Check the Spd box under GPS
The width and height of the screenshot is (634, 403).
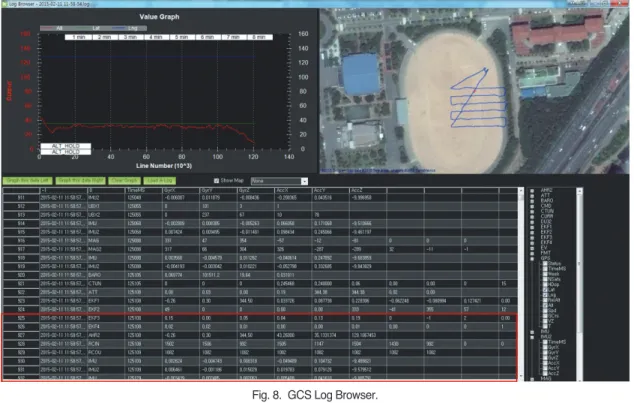click(x=545, y=311)
